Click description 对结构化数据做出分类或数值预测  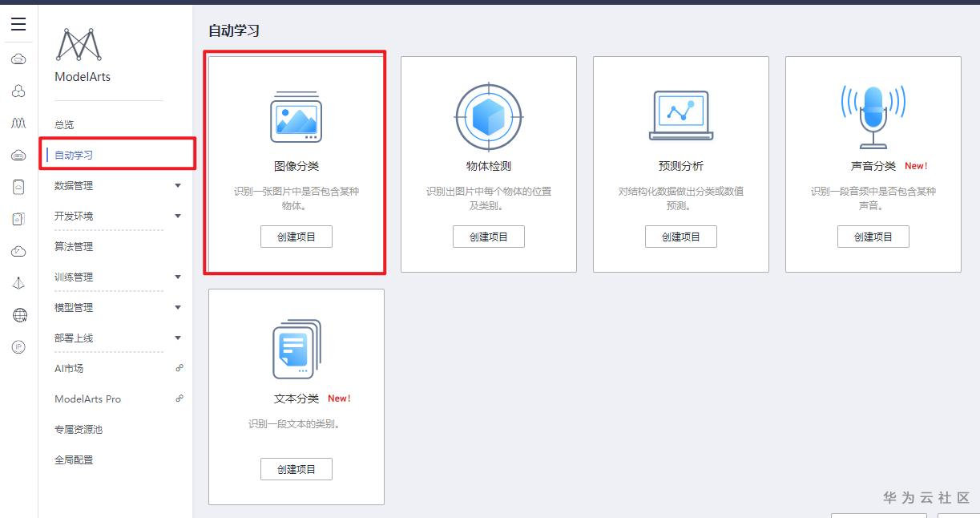(x=681, y=199)
